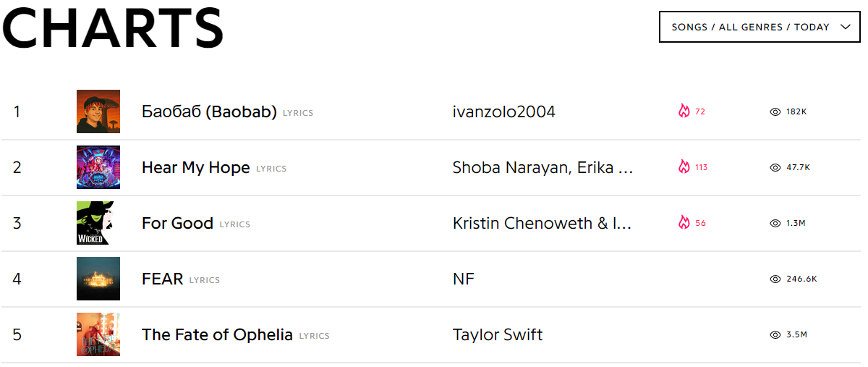The width and height of the screenshot is (868, 367).
Task: Open Hear My Hope lyrics page
Action: 195,168
